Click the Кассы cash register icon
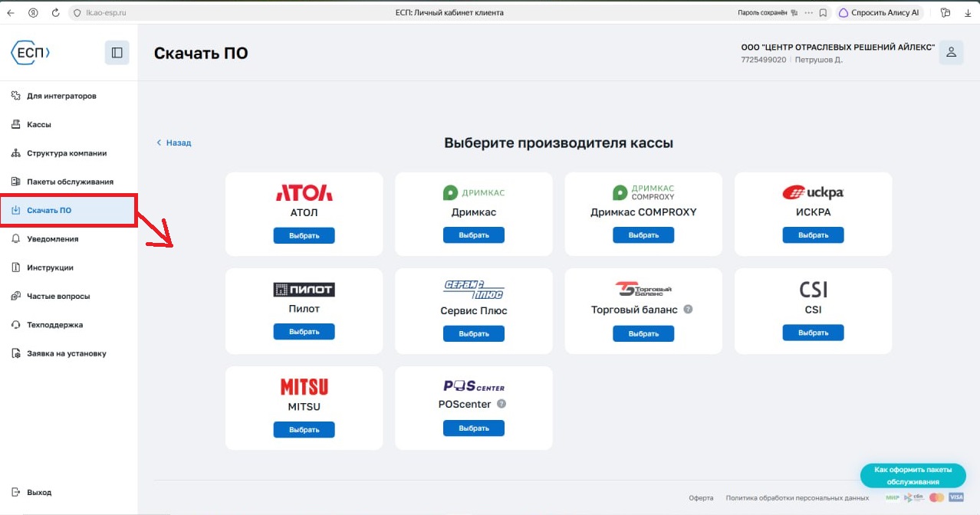This screenshot has height=515, width=980. coord(15,124)
